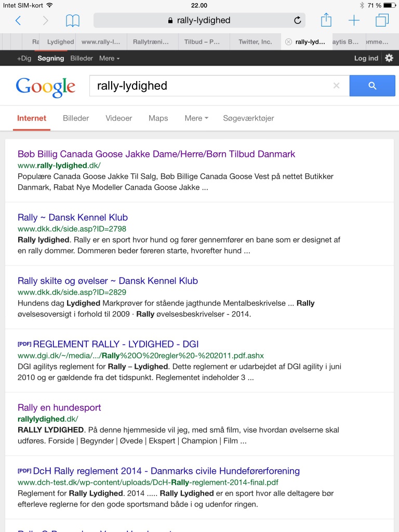Click the www.dgi.dk green URL
The width and height of the screenshot is (399, 532).
[x=141, y=356]
